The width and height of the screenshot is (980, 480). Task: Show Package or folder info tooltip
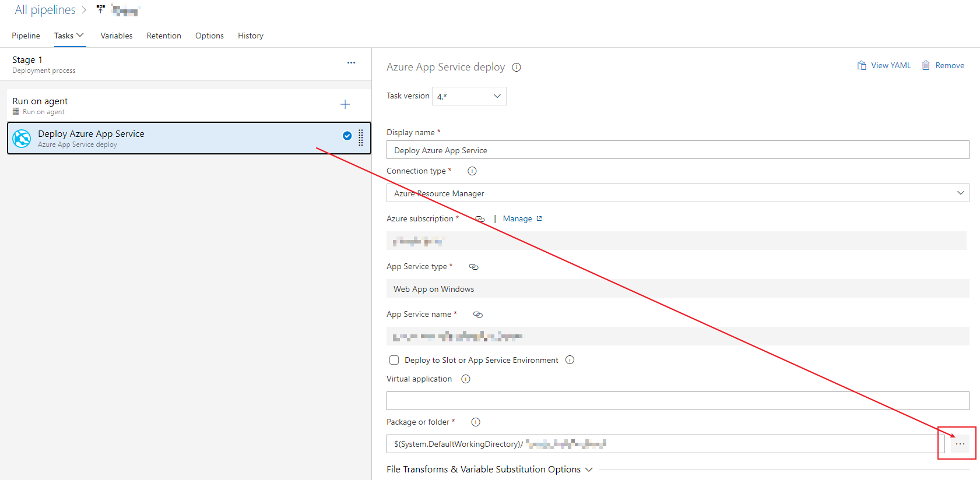coord(476,422)
